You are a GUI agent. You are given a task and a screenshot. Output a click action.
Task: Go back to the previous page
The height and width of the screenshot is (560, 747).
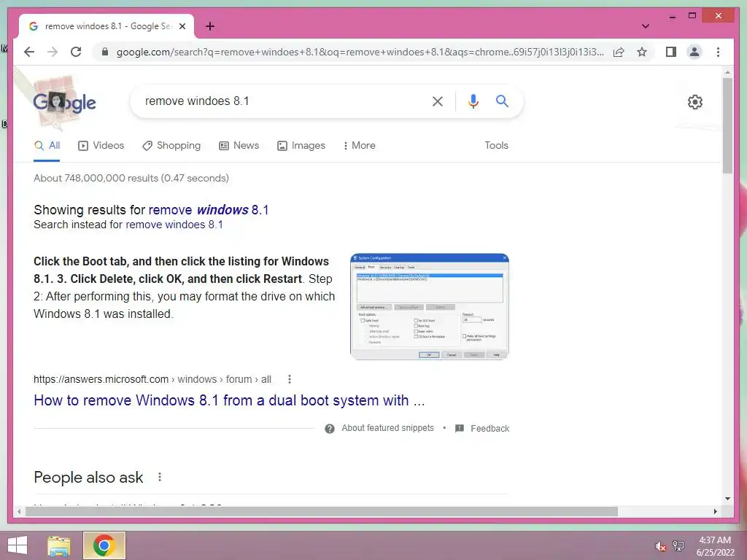tap(29, 52)
